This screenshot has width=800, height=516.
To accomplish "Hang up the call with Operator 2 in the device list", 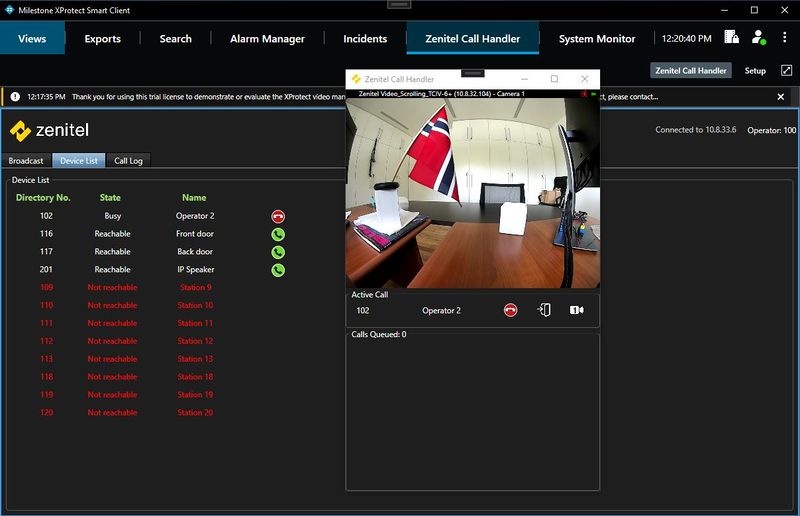I will tap(278, 216).
